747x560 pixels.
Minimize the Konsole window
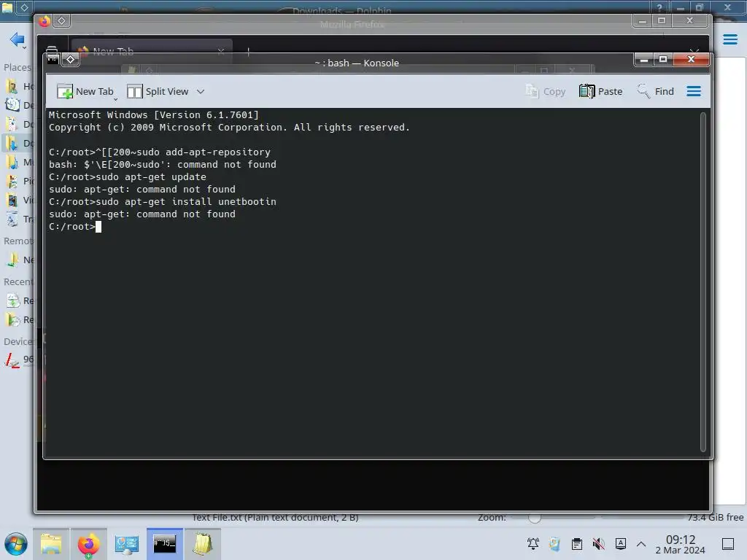(643, 60)
